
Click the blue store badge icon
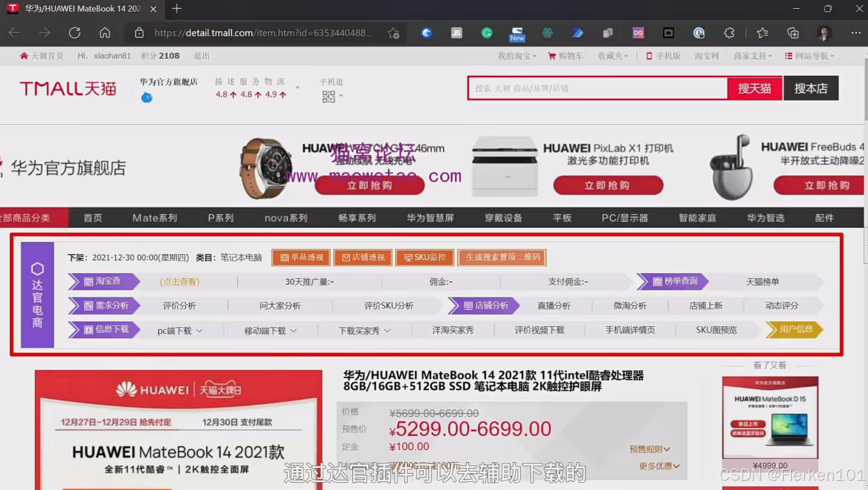(146, 97)
